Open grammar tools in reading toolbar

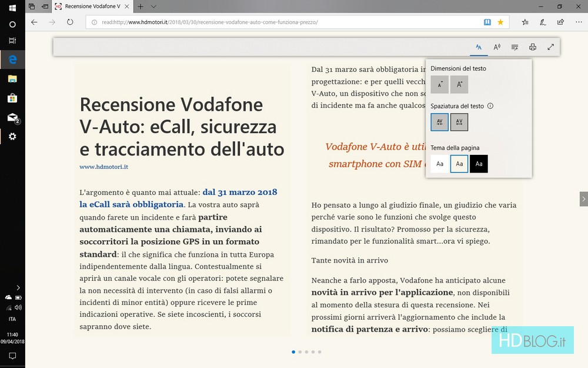point(515,47)
